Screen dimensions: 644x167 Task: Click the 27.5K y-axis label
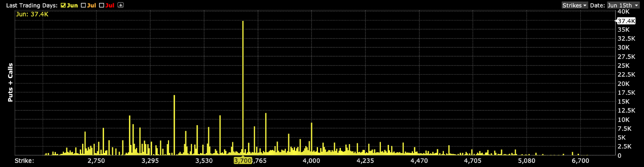pyautogui.click(x=626, y=57)
